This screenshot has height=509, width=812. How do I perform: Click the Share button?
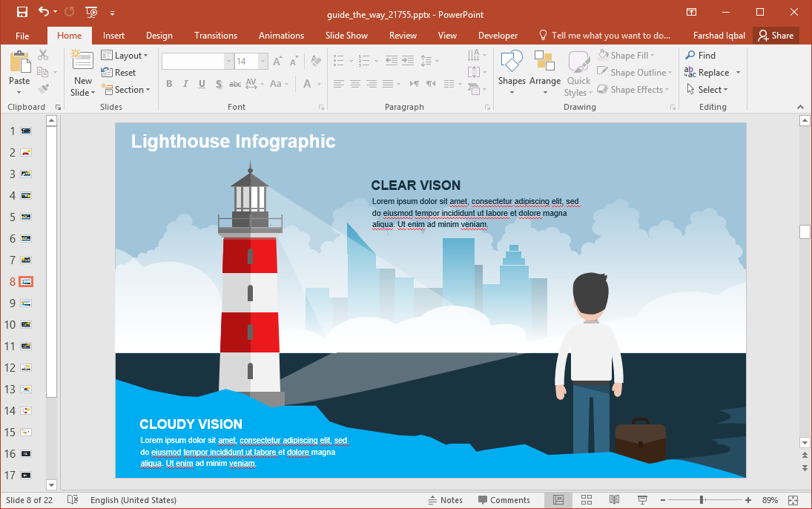coord(776,35)
